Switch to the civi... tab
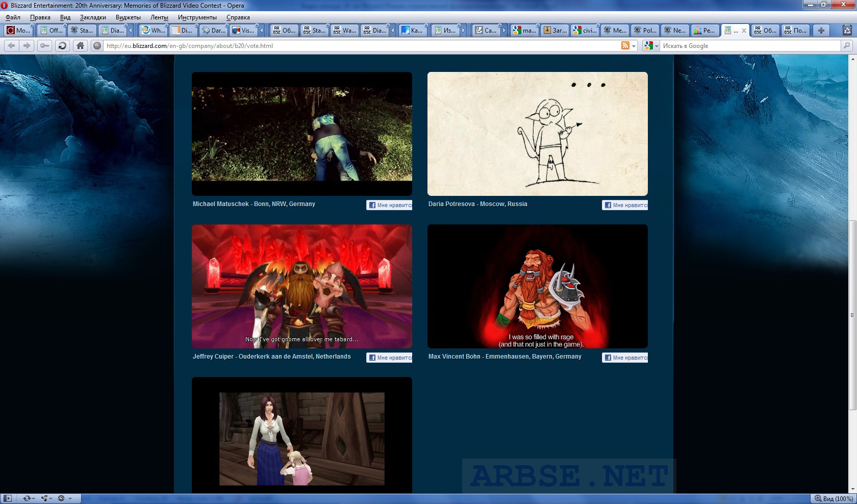857x504 pixels. [x=585, y=30]
